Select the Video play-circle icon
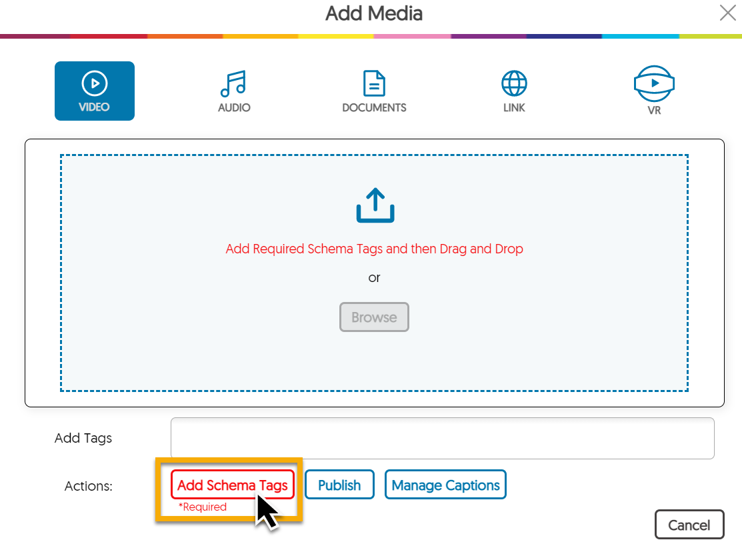Image resolution: width=742 pixels, height=560 pixels. click(x=95, y=84)
